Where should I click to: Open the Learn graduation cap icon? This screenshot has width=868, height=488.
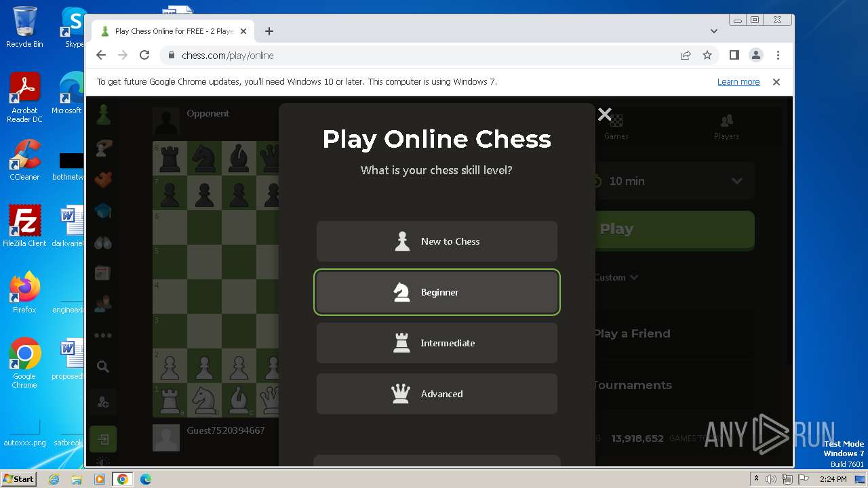point(103,211)
